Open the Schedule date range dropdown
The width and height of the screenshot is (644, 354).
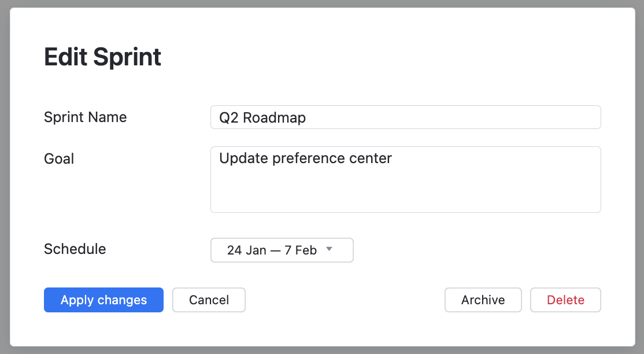point(282,250)
